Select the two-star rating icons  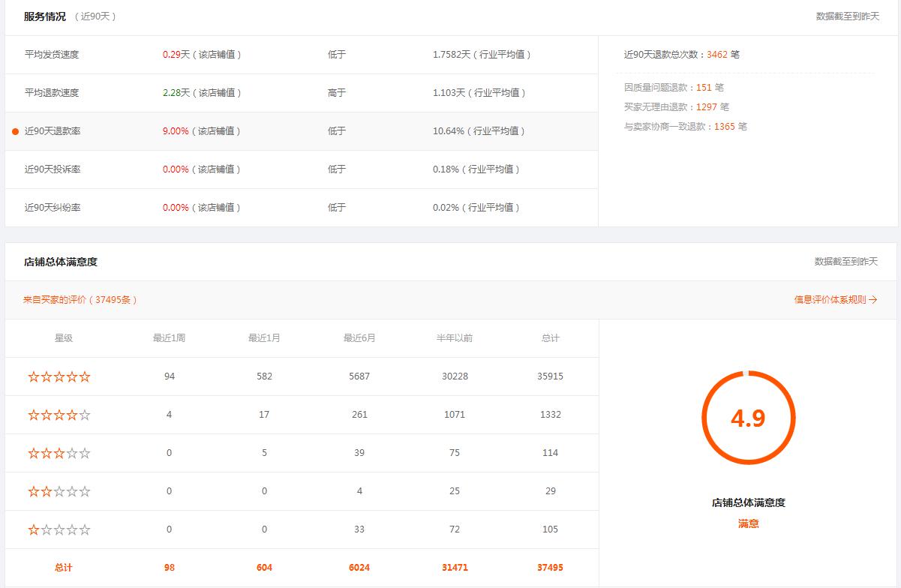pos(59,491)
